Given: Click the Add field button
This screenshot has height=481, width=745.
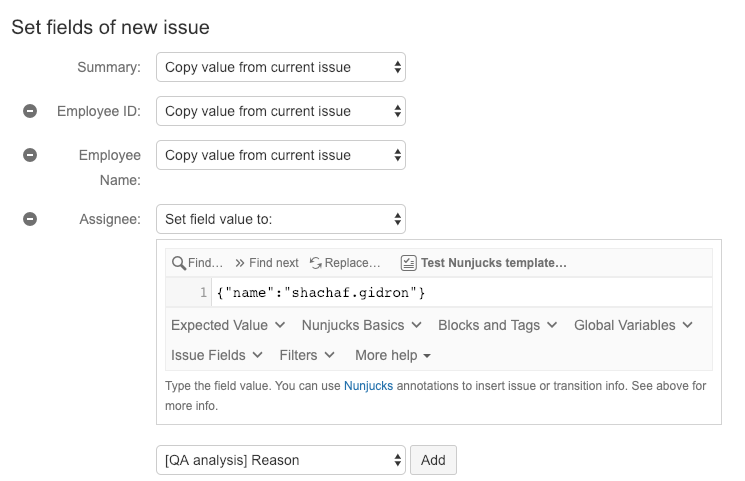Looking at the screenshot, I should (433, 460).
